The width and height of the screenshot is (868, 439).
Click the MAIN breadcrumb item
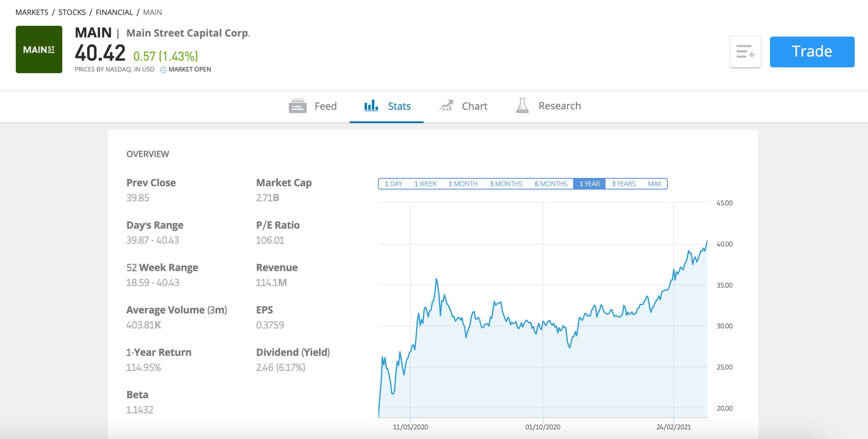point(152,12)
